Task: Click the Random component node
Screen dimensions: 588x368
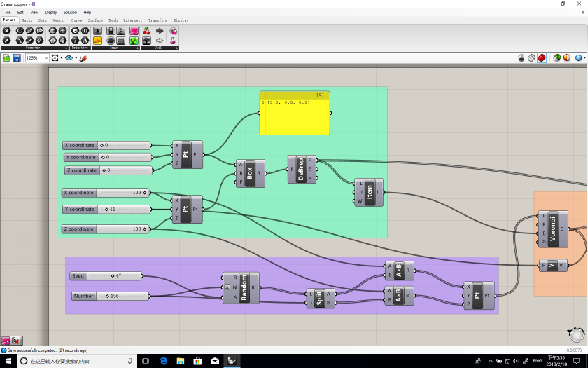Action: 244,287
